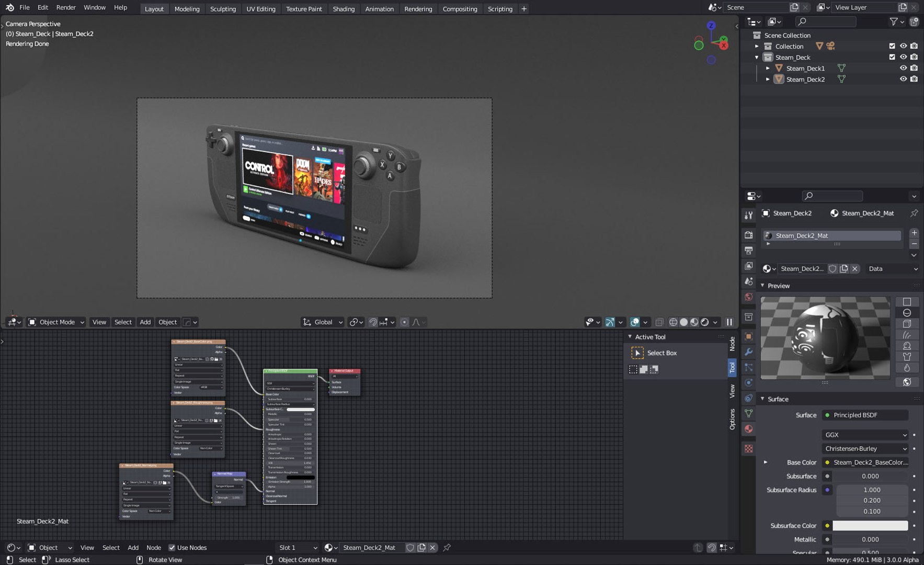The image size is (924, 565).
Task: Open the Tool properties tab icon
Action: tap(749, 215)
